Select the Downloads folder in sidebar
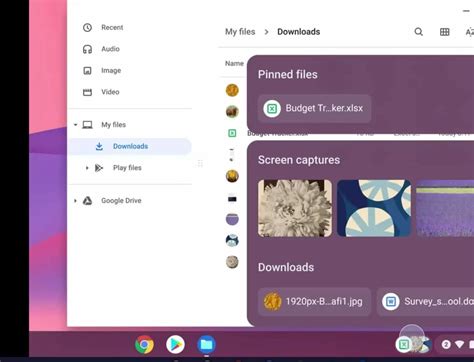 click(130, 146)
